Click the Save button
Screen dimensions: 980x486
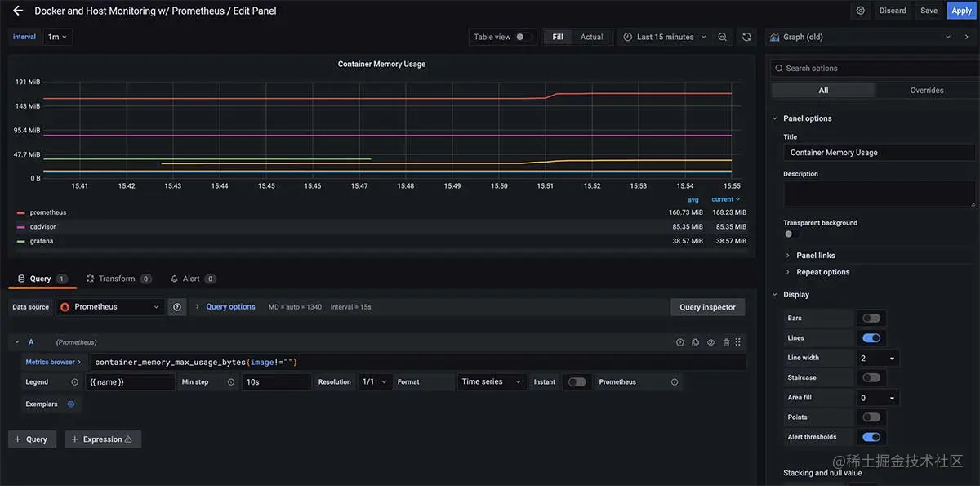coord(929,11)
